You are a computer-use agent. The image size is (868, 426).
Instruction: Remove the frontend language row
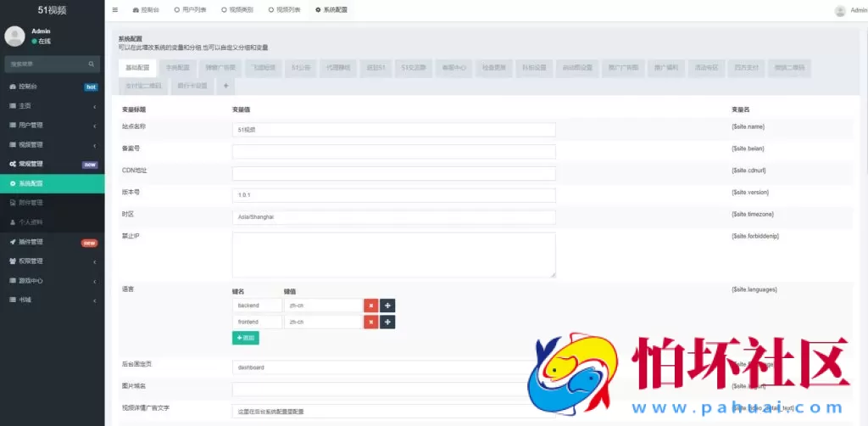(371, 322)
